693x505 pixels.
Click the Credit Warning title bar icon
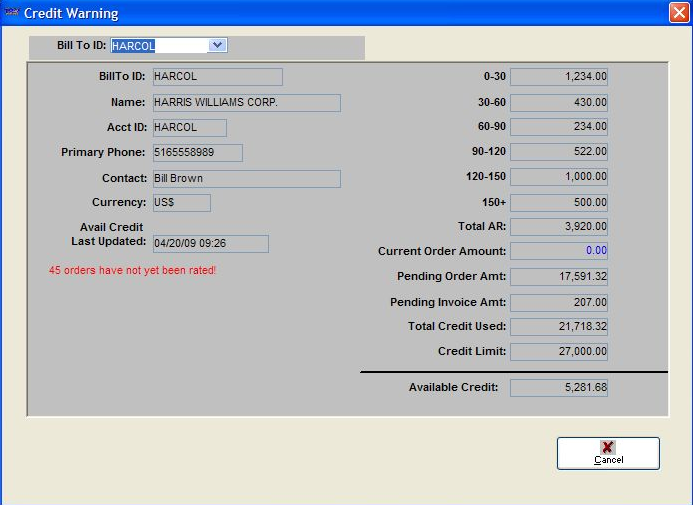pyautogui.click(x=10, y=13)
